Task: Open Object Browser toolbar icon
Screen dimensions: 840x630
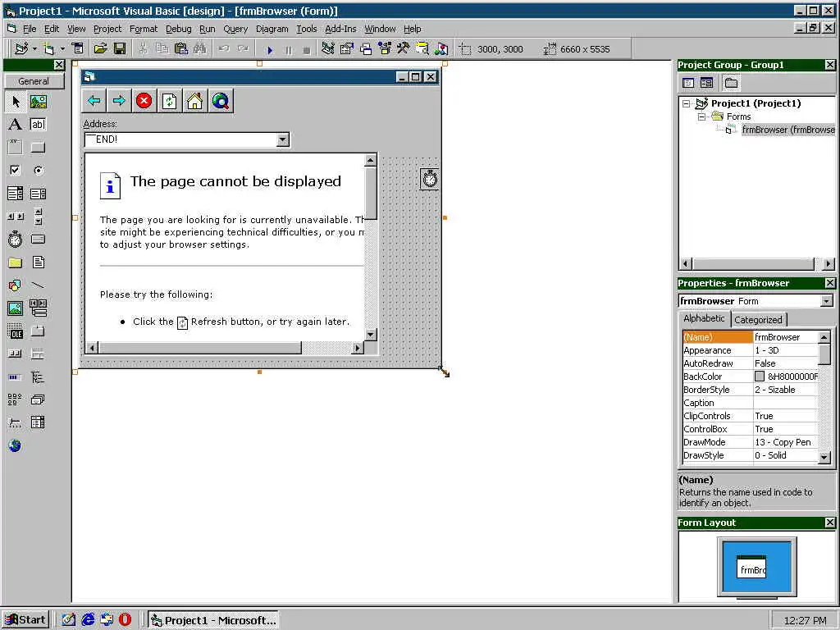Action: [385, 49]
